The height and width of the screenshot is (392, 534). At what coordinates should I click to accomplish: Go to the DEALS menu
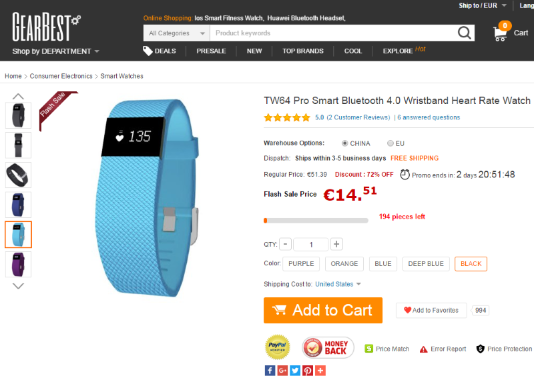click(160, 51)
